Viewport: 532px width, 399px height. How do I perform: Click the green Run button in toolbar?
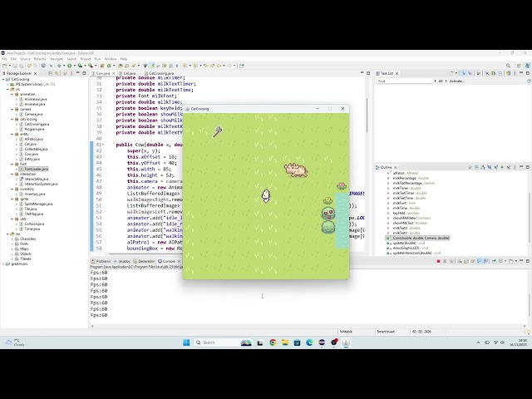[x=69, y=66]
